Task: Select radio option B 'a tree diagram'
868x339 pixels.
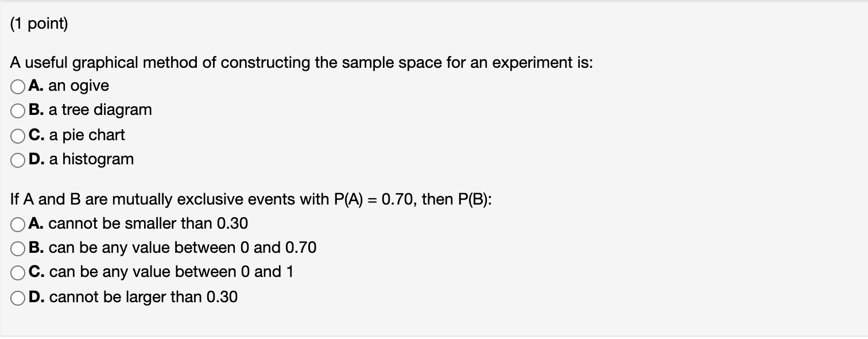Action: 17,110
